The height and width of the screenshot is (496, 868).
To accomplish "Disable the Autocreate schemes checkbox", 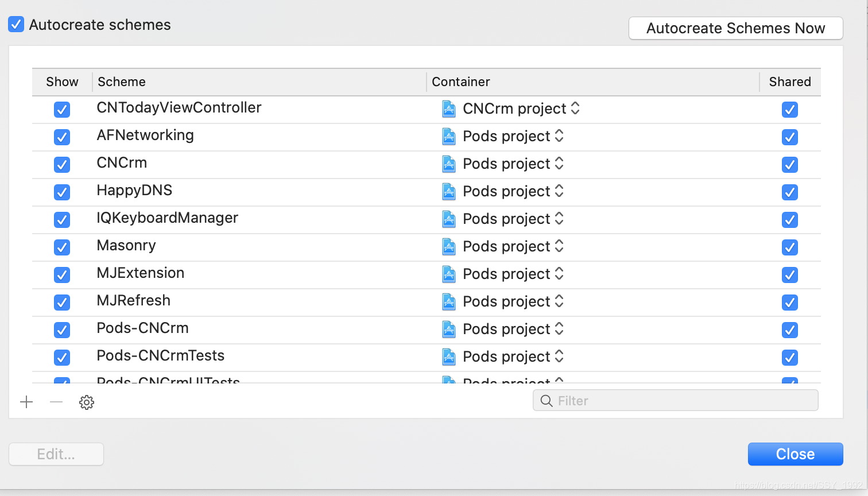I will click(16, 25).
